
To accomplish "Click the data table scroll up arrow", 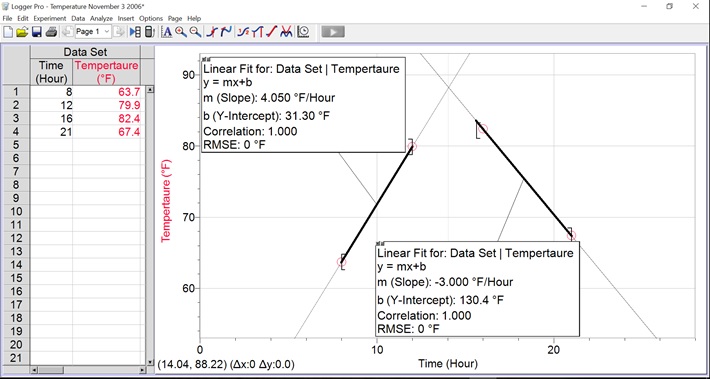I will pyautogui.click(x=151, y=90).
